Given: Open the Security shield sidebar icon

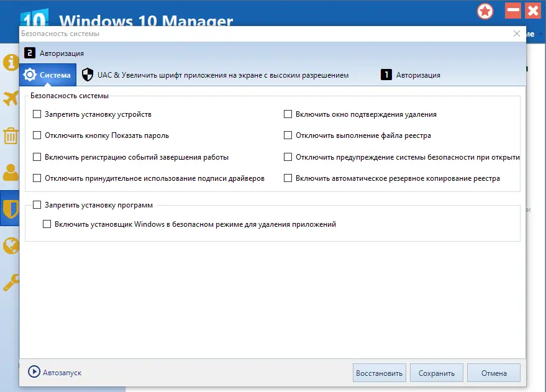Looking at the screenshot, I should [11, 209].
